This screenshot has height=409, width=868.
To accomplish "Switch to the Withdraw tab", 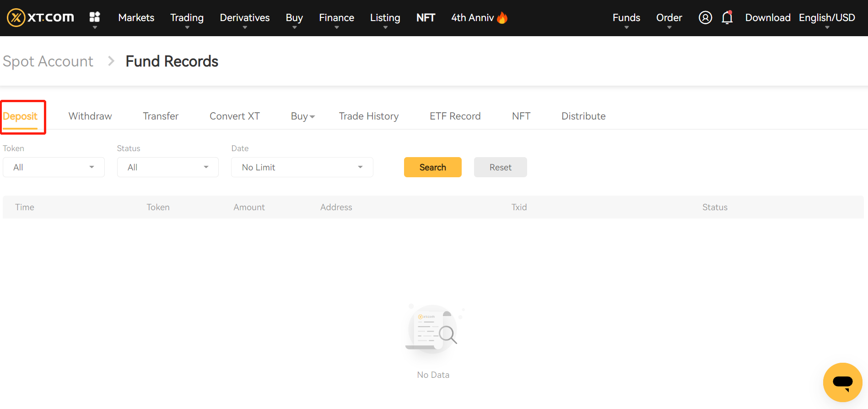I will [x=90, y=116].
